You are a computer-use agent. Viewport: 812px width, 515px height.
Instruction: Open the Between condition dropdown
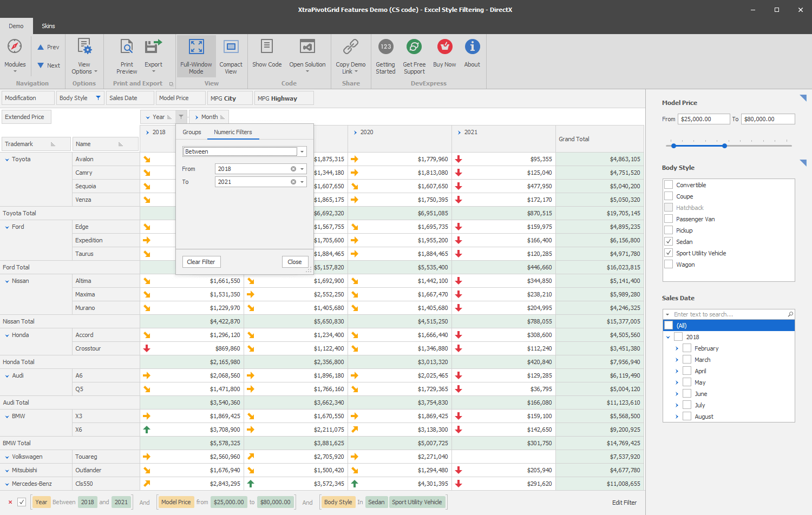(302, 151)
